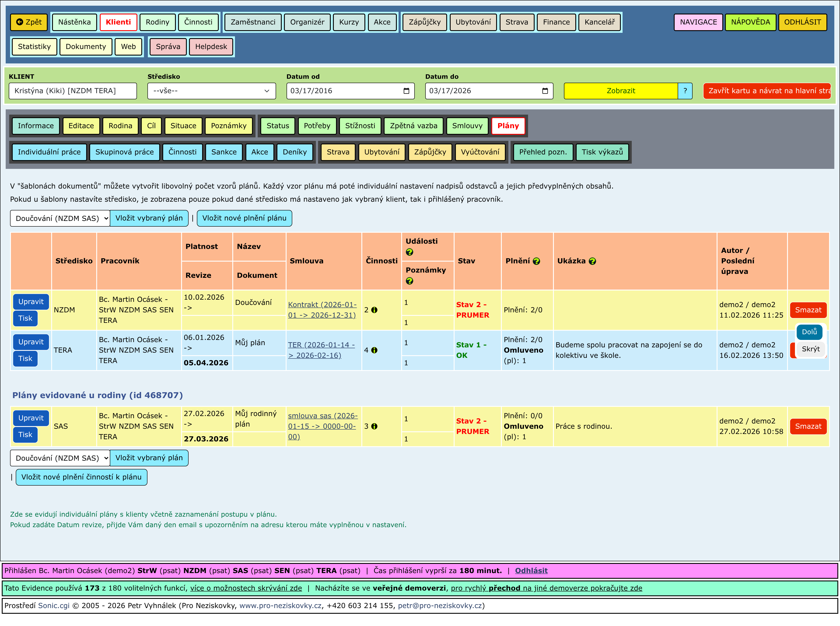Viewport: 840px width, 626px height.
Task: Open calendar picker in Datum do field
Action: click(x=545, y=91)
